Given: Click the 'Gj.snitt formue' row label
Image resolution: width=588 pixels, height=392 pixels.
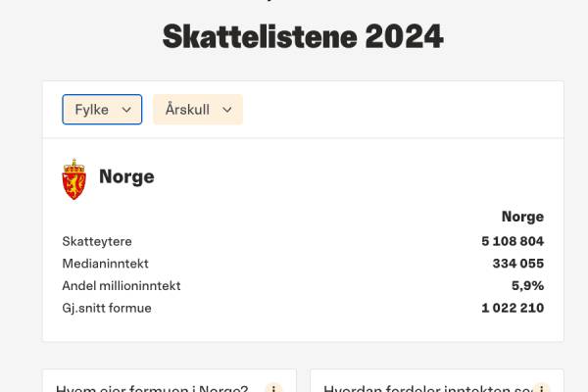Looking at the screenshot, I should coord(107,309).
